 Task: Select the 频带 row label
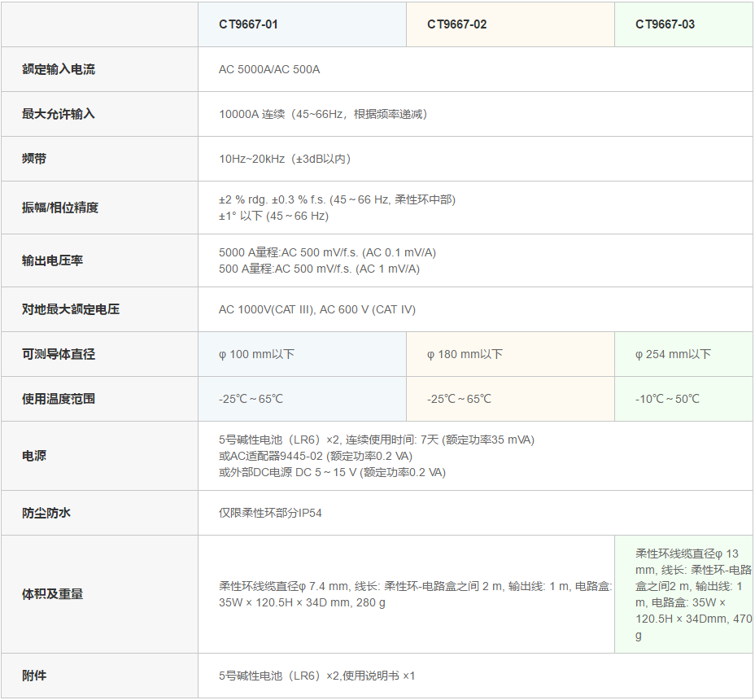pos(33,159)
